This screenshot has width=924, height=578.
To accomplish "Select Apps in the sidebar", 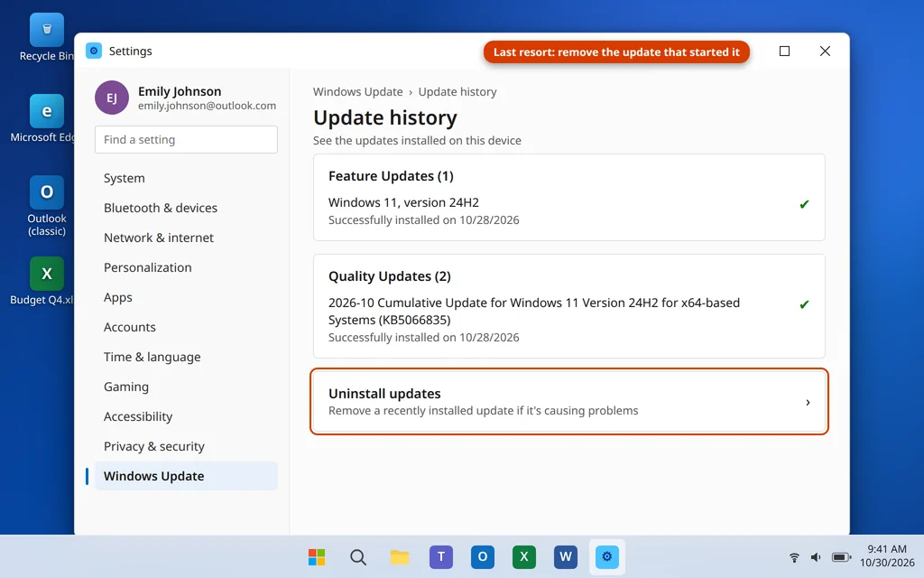I will click(186, 297).
